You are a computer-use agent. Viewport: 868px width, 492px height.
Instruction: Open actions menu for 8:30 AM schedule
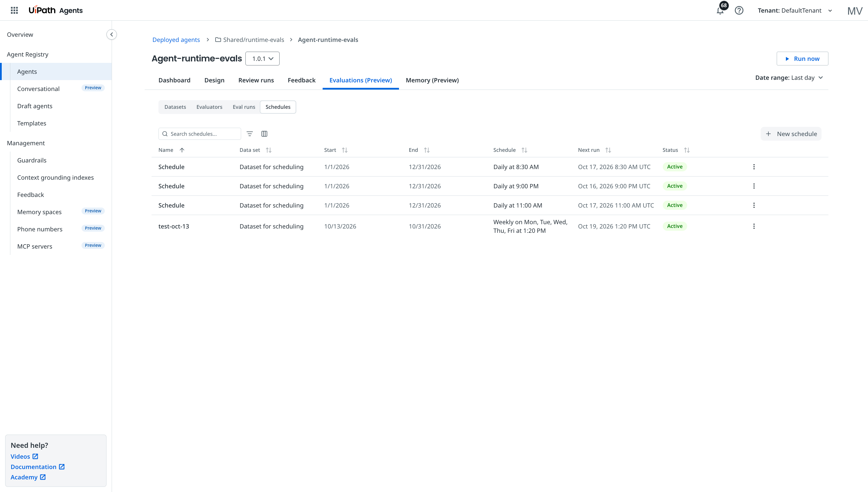[754, 167]
